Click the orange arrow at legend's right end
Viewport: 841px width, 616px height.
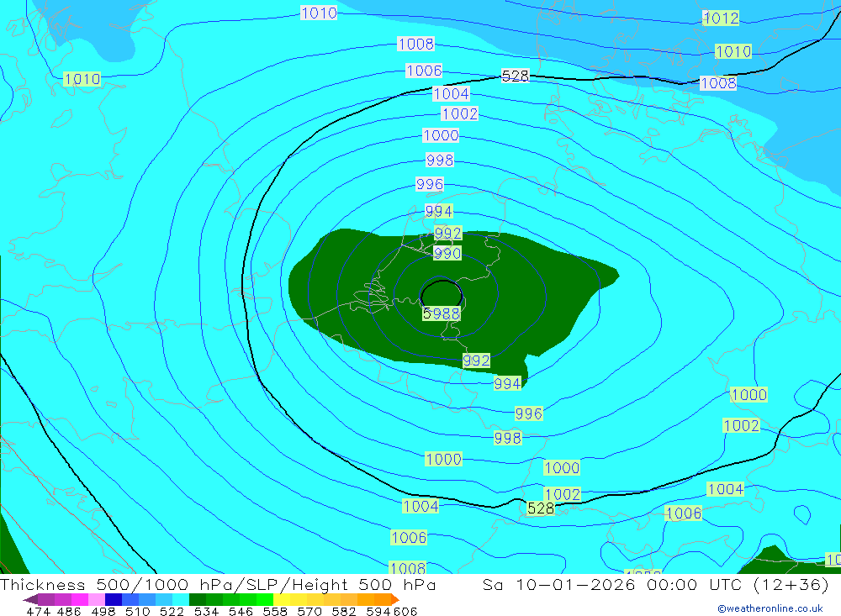396,599
